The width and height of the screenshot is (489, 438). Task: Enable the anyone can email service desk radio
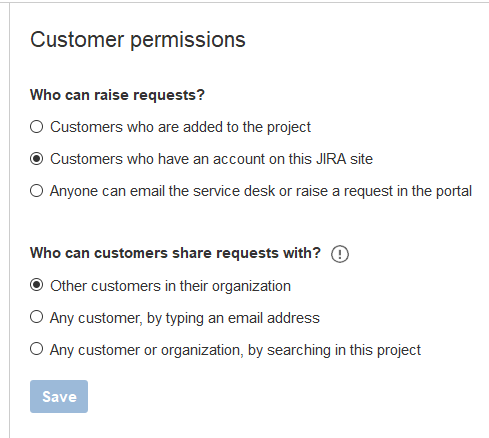pos(36,191)
